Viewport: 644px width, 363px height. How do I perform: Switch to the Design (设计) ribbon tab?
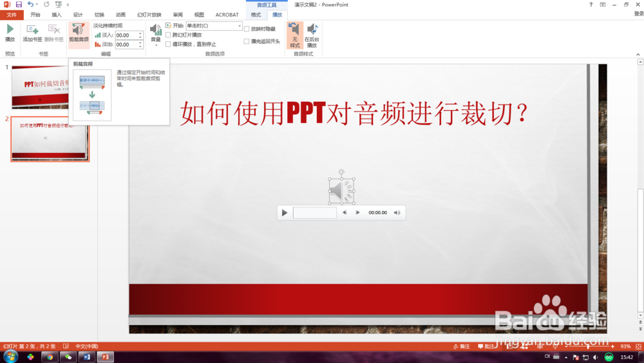click(78, 15)
